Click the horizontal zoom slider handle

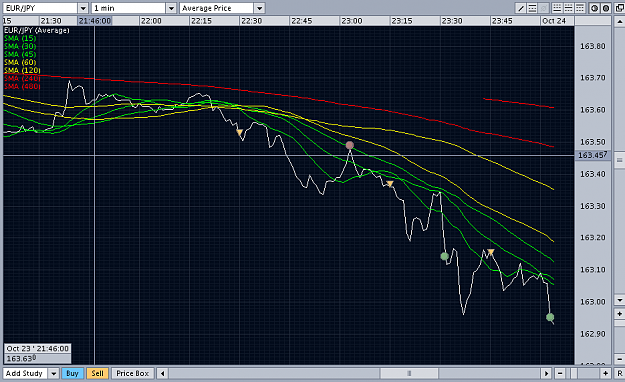pyautogui.click(x=574, y=373)
